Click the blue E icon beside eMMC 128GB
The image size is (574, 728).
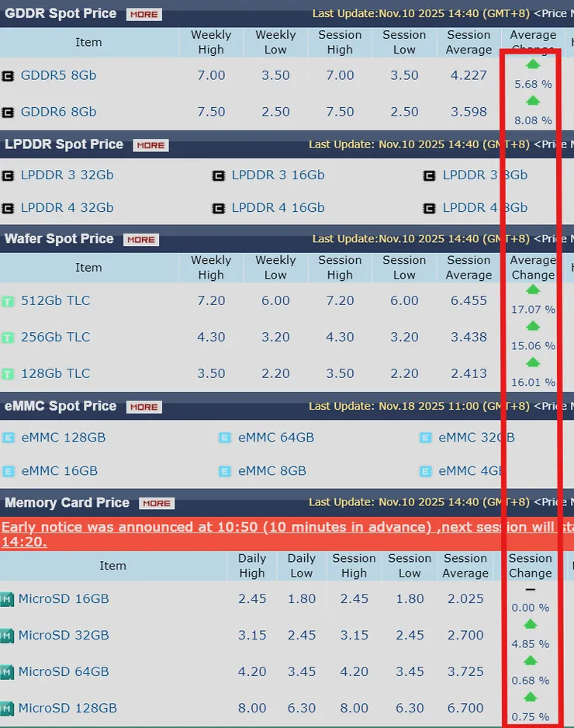[x=9, y=438]
